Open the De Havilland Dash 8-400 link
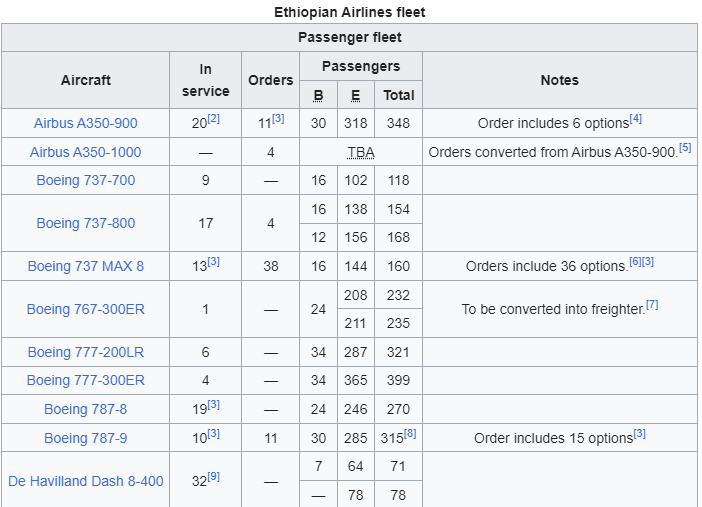Viewport: 702px width, 507px height. click(86, 481)
